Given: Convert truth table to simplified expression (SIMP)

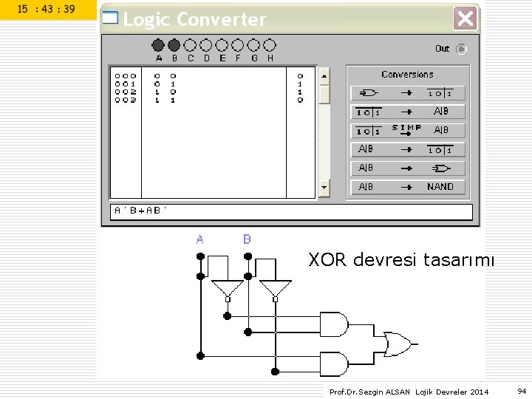Looking at the screenshot, I should coord(407,130).
